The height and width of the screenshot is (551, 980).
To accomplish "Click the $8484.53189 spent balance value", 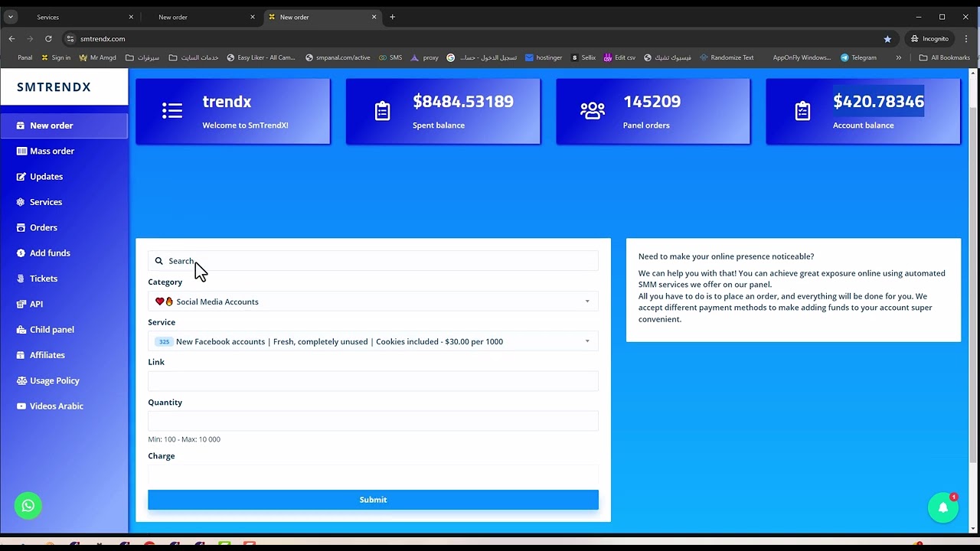I will [463, 101].
